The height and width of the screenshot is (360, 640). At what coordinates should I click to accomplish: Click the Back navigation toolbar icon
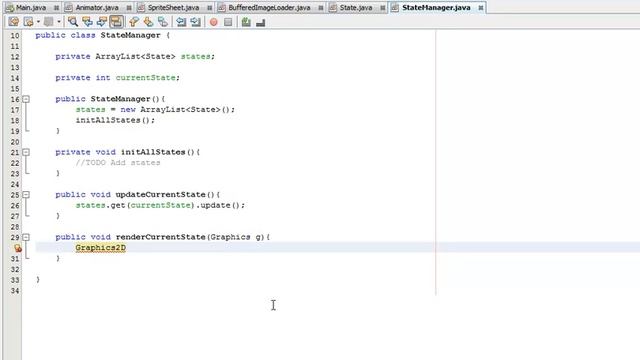(x=29, y=22)
